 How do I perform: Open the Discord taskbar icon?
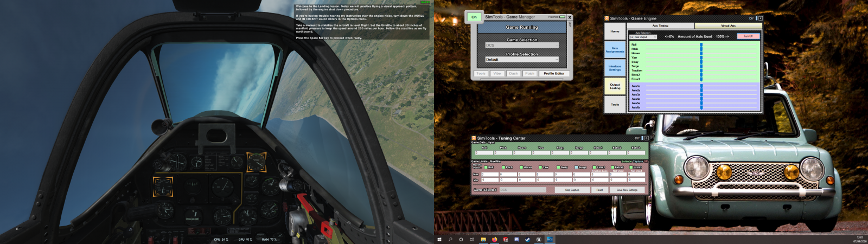pyautogui.click(x=516, y=239)
